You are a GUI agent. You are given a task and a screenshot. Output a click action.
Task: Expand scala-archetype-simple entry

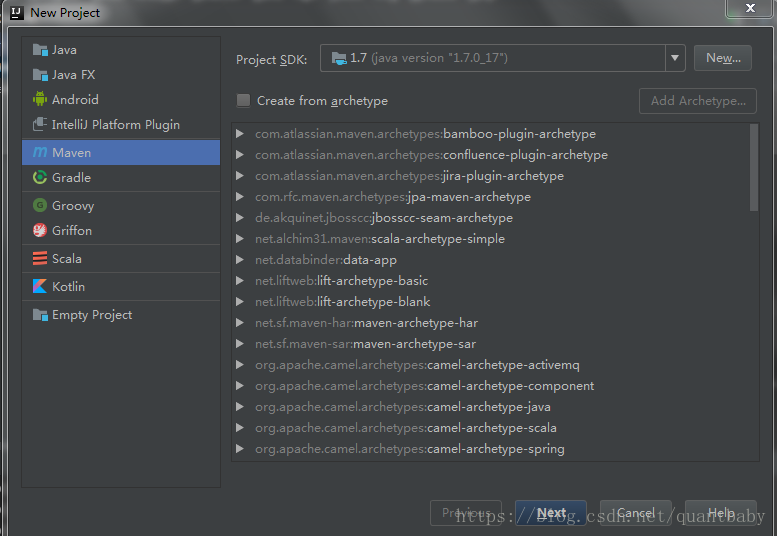click(x=240, y=239)
